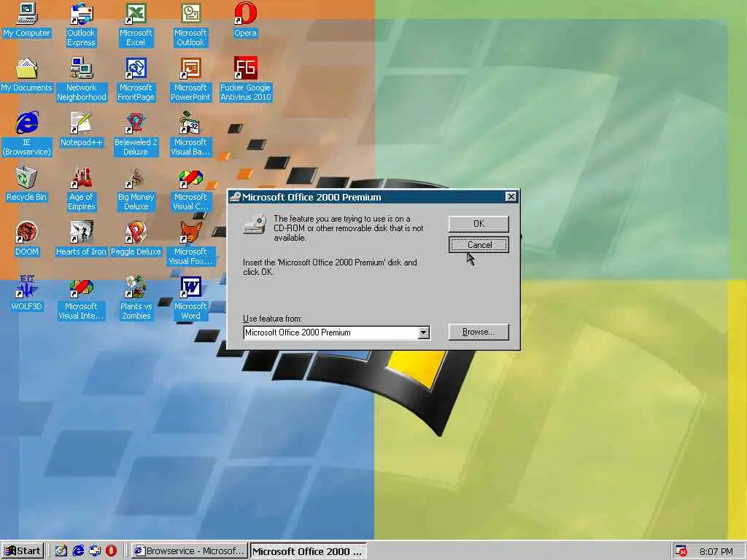Cancel the Office 2000 Premium dialog
The image size is (747, 560).
479,245
